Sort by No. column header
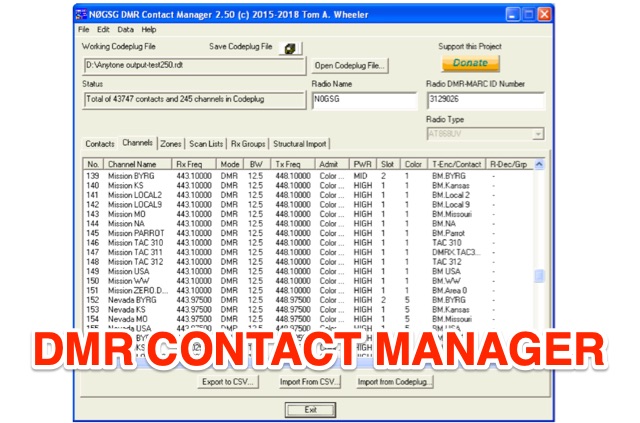This screenshot has height=423, width=640. coord(93,164)
